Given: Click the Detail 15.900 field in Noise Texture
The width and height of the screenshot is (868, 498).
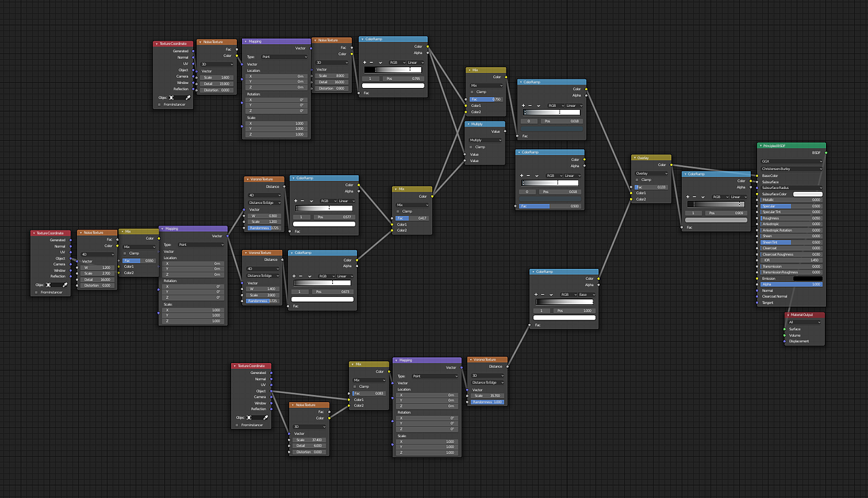Looking at the screenshot, I should (216, 83).
